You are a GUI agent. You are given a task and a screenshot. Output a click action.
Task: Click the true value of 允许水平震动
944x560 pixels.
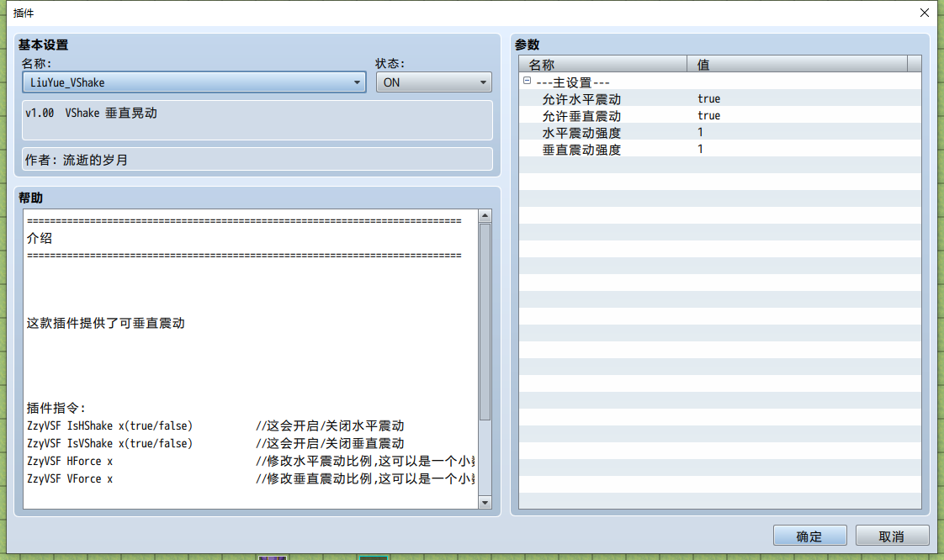click(708, 98)
